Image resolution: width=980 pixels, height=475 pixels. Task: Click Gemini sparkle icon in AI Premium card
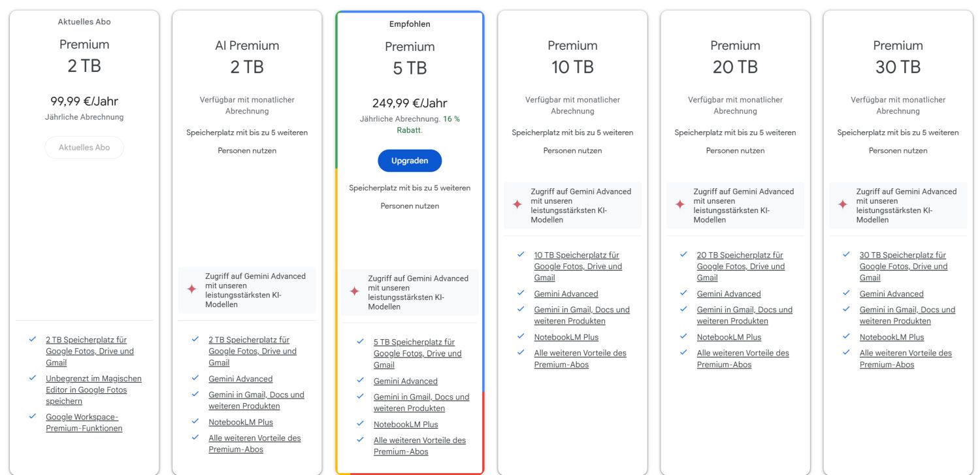[x=191, y=289]
